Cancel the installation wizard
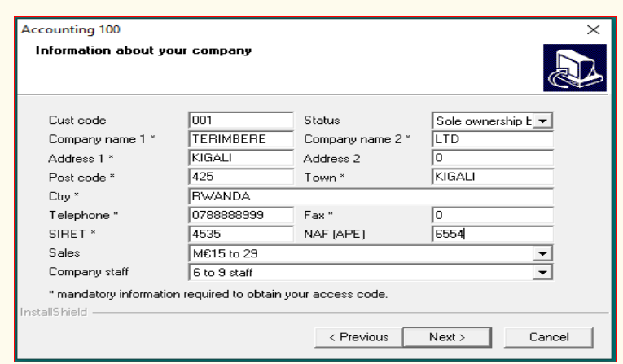This screenshot has height=364, width=623. (x=549, y=337)
